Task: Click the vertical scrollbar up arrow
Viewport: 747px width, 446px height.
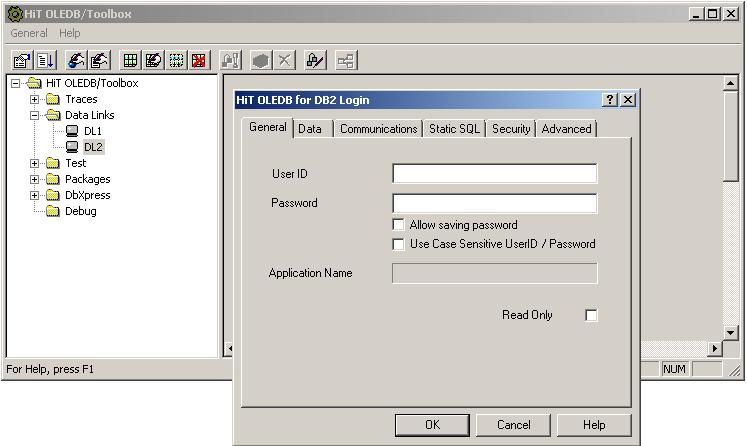Action: 730,83
